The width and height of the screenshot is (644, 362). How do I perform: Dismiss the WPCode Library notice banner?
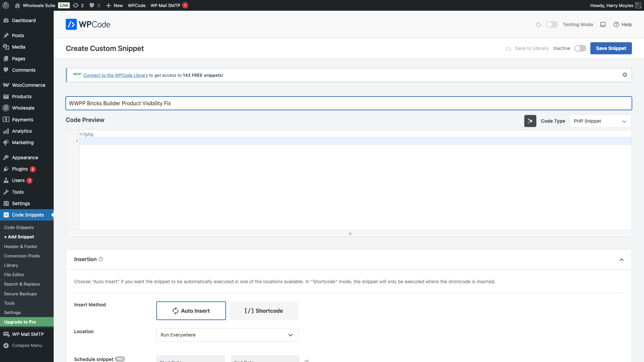[625, 75]
